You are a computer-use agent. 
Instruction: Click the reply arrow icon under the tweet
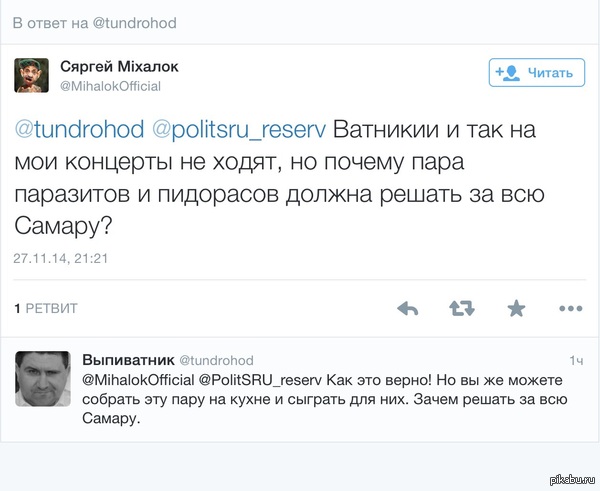point(408,308)
